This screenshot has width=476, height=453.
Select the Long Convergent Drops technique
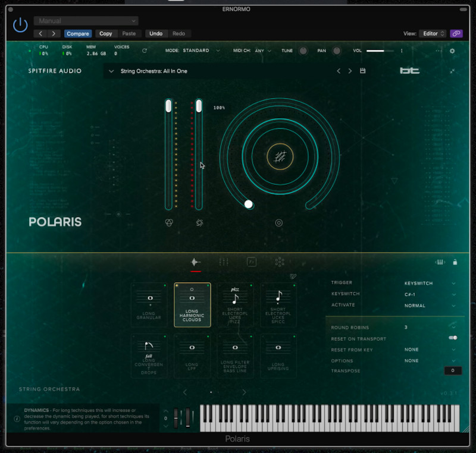149,356
